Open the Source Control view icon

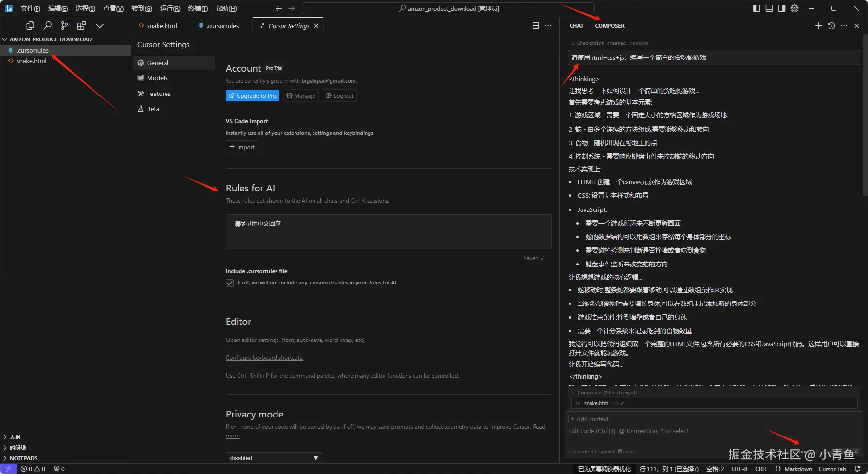pos(64,26)
